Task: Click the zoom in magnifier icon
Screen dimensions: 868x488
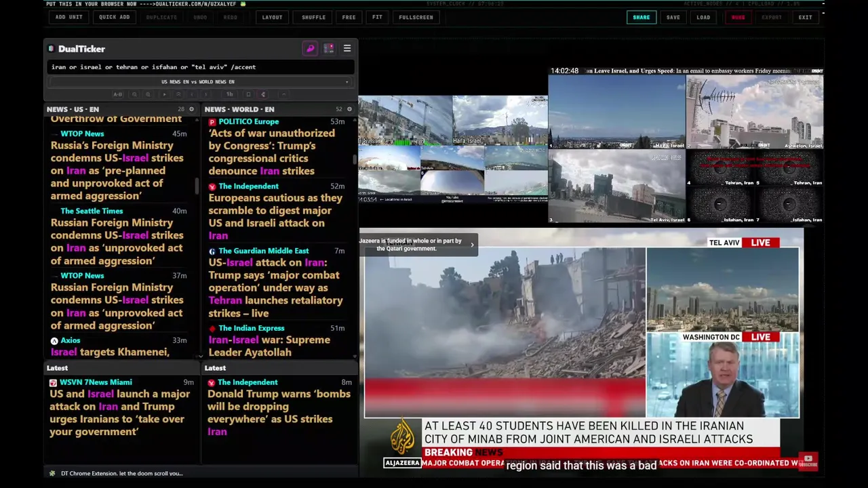Action: click(x=149, y=94)
